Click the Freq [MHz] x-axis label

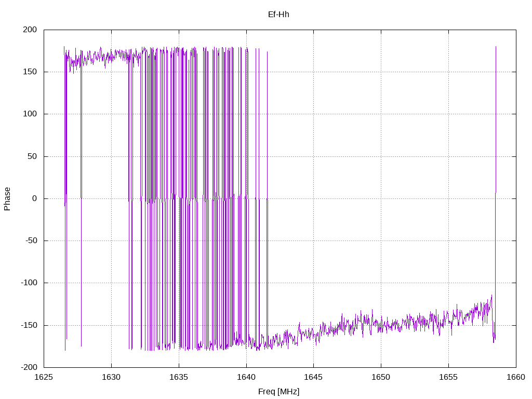pyautogui.click(x=278, y=392)
